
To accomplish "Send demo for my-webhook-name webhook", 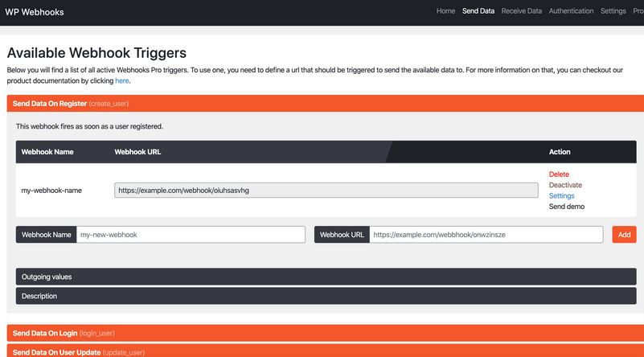I will click(567, 207).
